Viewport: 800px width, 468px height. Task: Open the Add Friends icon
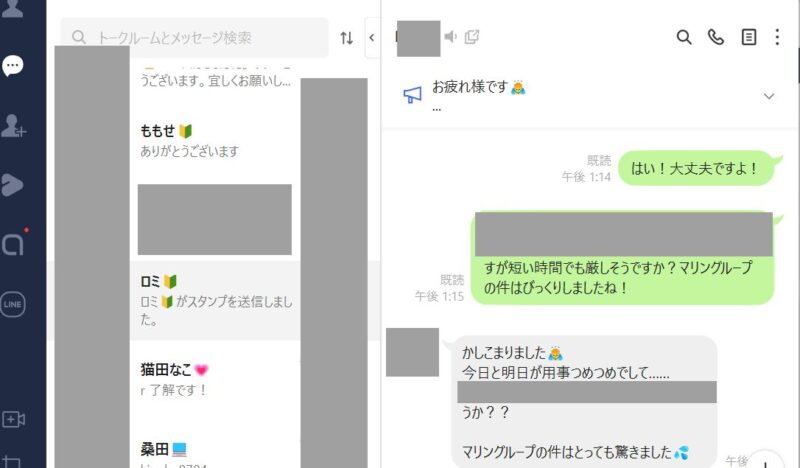(x=13, y=126)
